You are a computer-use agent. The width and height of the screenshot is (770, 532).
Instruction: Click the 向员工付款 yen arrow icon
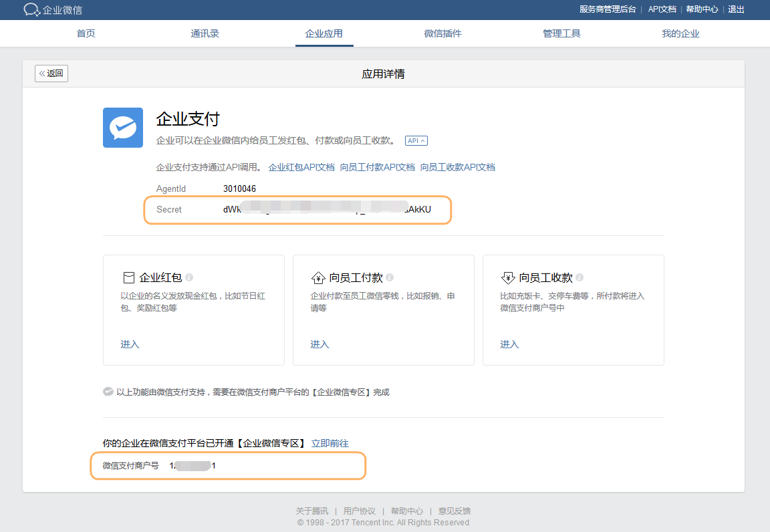(x=318, y=278)
